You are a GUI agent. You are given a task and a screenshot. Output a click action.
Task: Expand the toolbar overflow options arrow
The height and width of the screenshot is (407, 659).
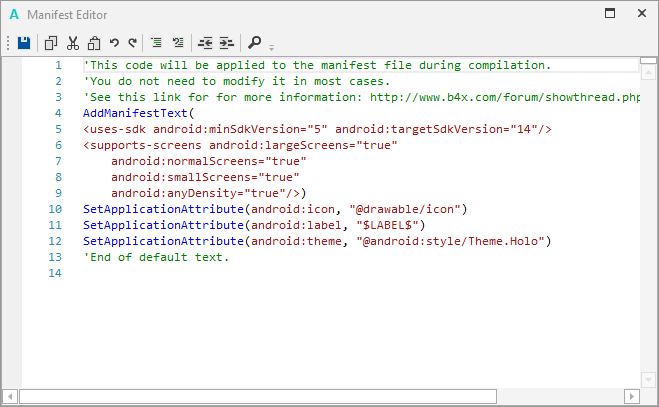(271, 46)
